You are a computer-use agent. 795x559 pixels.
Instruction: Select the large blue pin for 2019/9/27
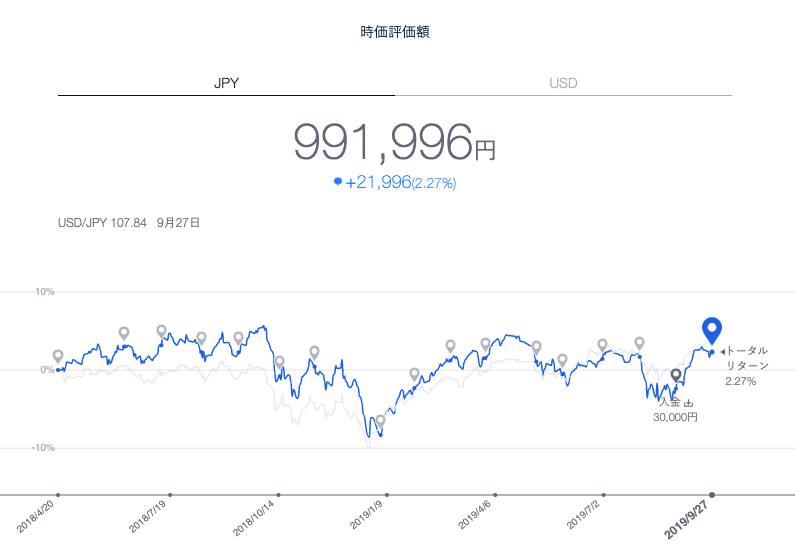click(712, 329)
